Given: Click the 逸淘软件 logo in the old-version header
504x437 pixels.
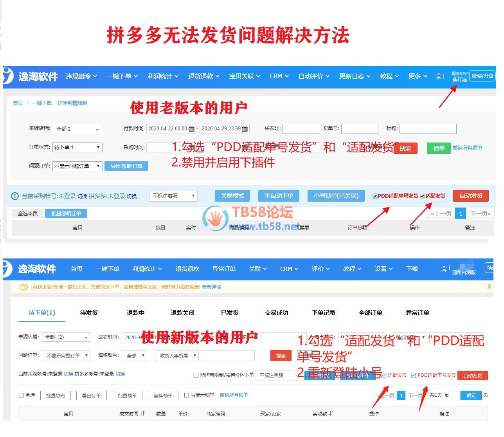Looking at the screenshot, I should [31, 76].
